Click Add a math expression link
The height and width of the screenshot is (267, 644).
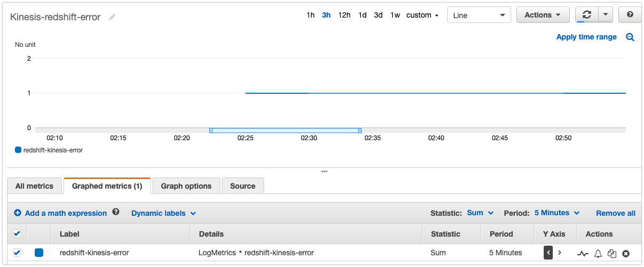tap(66, 213)
